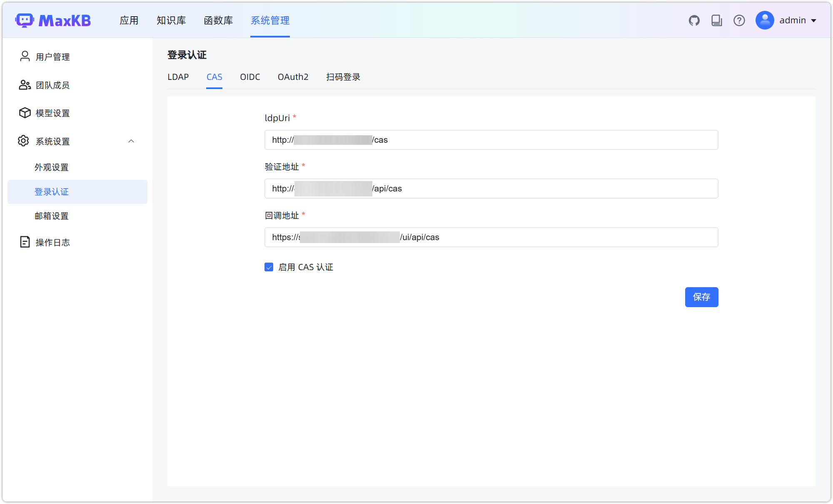This screenshot has height=504, width=833.
Task: Go to 邮箱设置 in sidebar
Action: pyautogui.click(x=52, y=216)
